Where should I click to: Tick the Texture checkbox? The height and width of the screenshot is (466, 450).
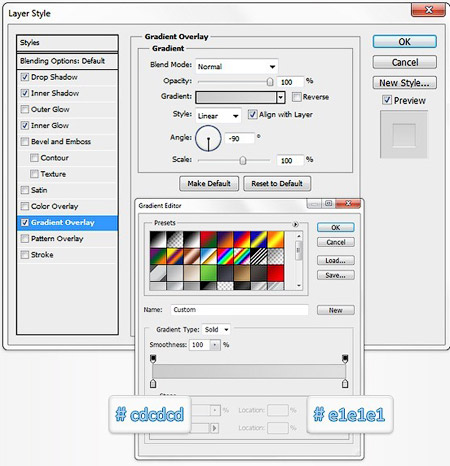[x=34, y=174]
